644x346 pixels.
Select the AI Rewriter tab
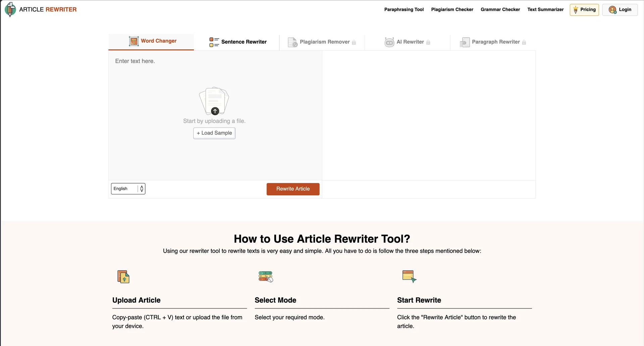408,42
